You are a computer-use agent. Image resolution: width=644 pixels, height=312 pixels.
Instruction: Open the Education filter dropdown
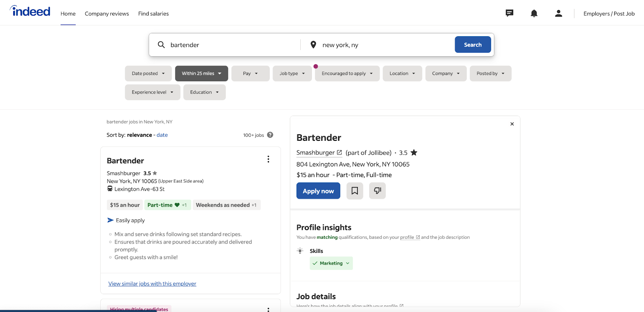tap(204, 92)
